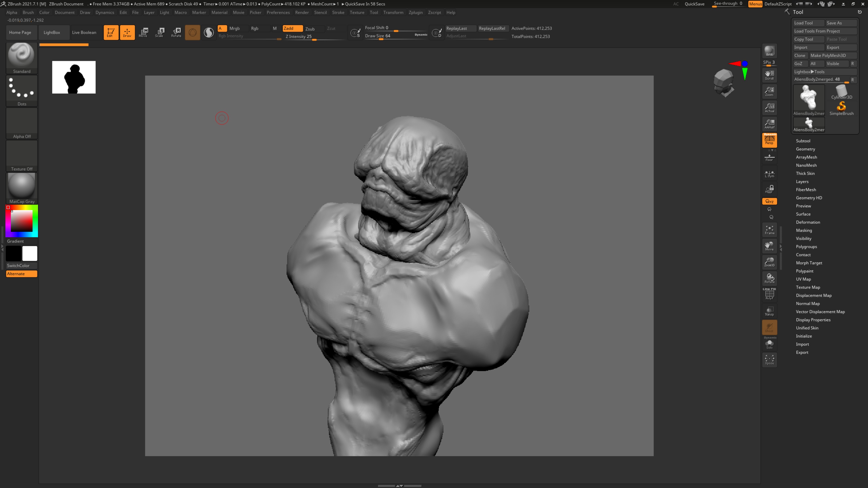Viewport: 868px width, 488px height.
Task: Select the Cylinder3D tool thumbnail
Action: pos(841,92)
